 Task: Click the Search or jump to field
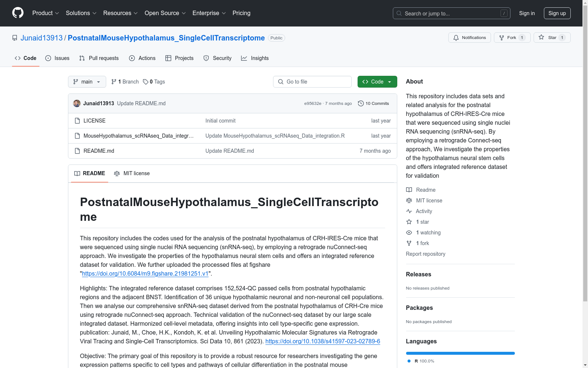point(452,13)
